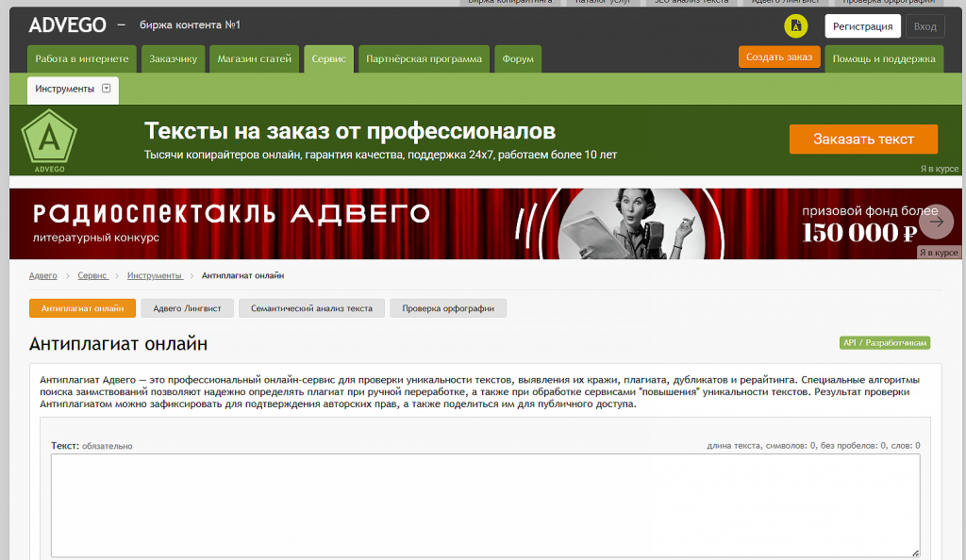
Task: Click the Создать заказ button
Action: [778, 57]
